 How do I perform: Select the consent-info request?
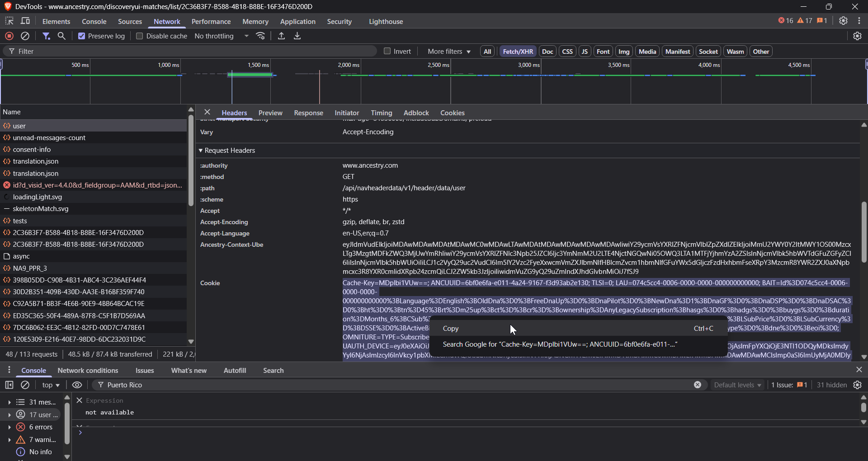click(x=93, y=150)
